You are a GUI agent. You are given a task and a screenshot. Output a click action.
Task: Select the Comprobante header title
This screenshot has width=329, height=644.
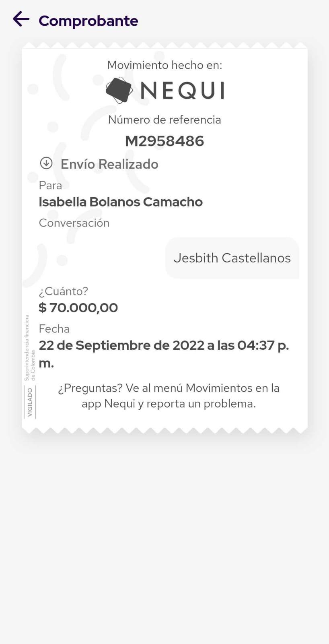pyautogui.click(x=88, y=21)
